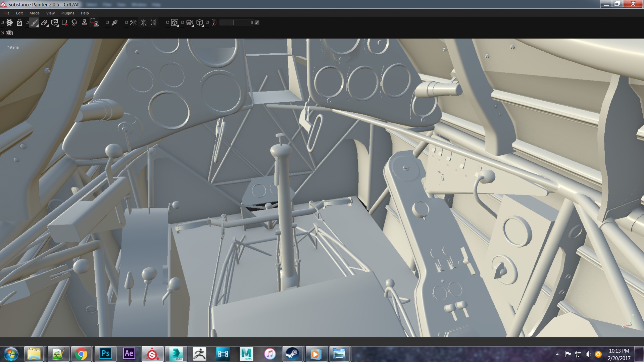
Task: Open the Edit menu
Action: (19, 13)
